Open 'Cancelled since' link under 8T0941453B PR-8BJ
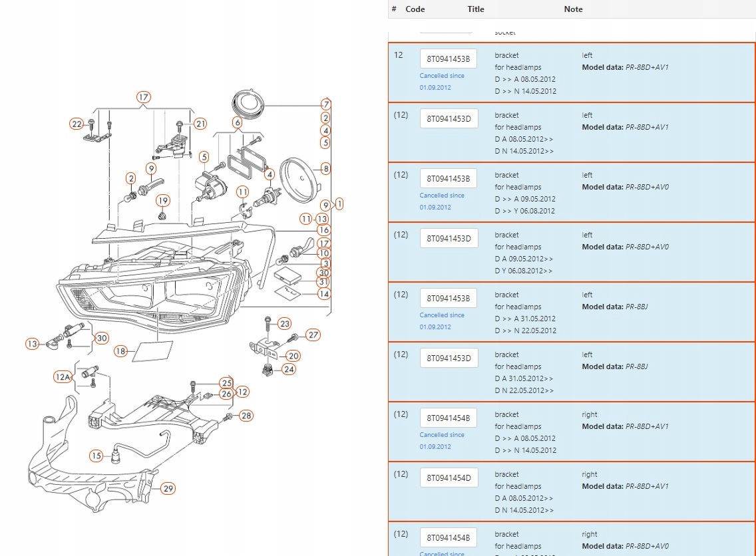Viewport: 756px width, 556px height. point(442,321)
